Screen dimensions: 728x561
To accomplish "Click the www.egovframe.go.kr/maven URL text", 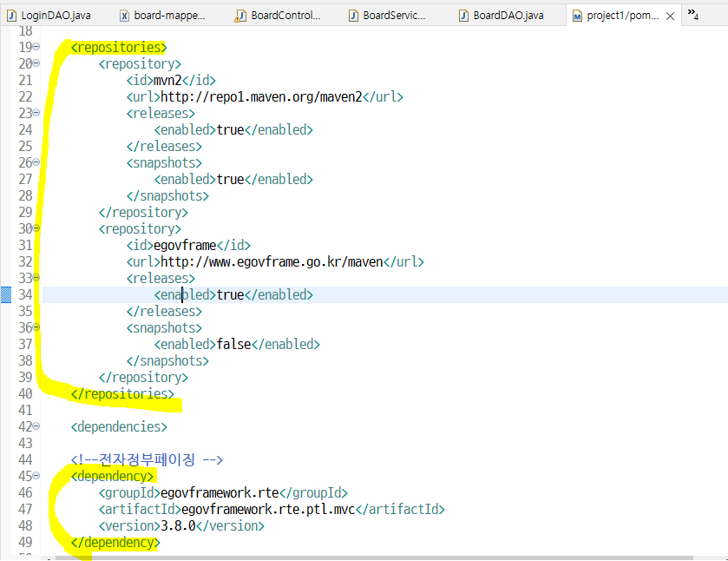I will pyautogui.click(x=272, y=262).
